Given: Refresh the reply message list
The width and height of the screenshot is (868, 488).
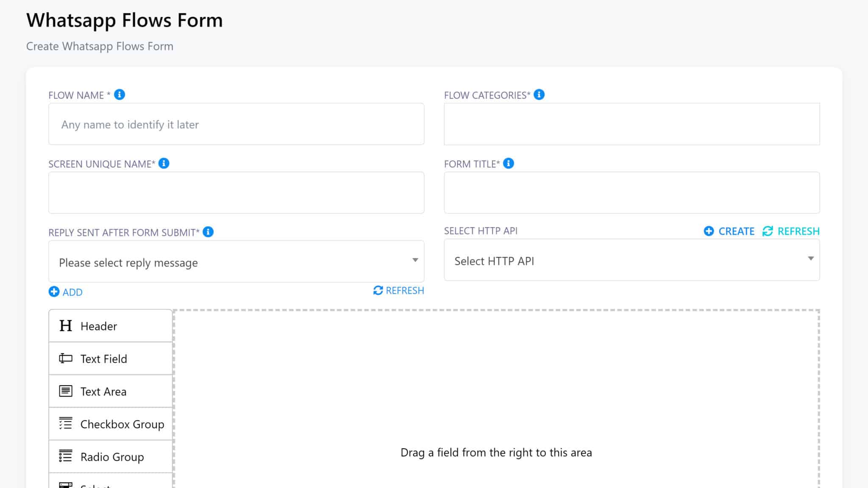Looking at the screenshot, I should (x=398, y=291).
